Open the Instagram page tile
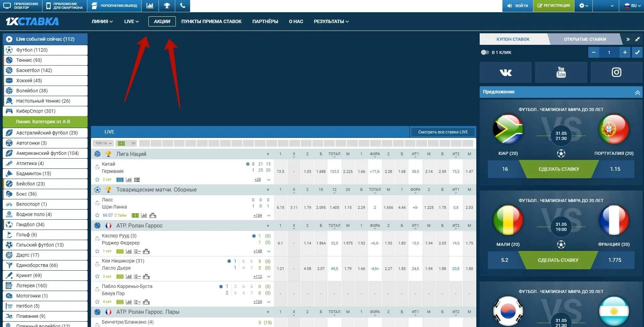Screen dimensions: 644x327 tap(617, 72)
